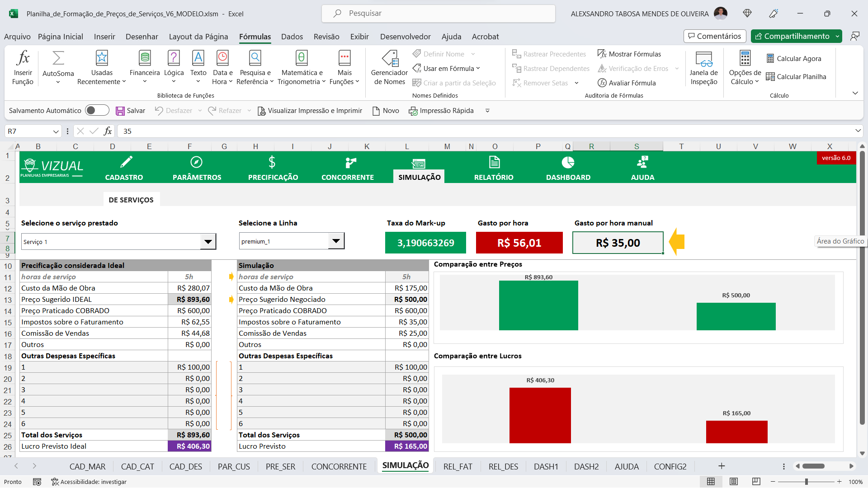This screenshot has width=868, height=488.
Task: Click the DE SERVIÇOS button
Action: (131, 200)
